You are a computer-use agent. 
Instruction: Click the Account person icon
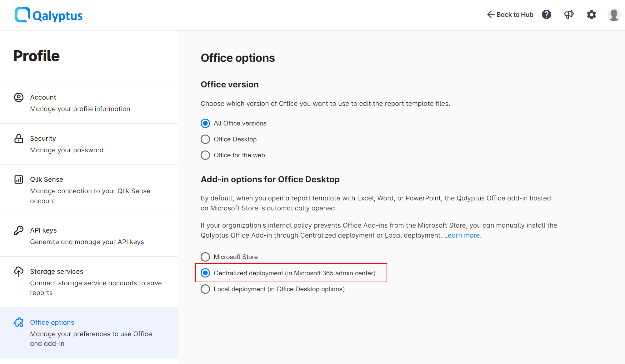(19, 97)
